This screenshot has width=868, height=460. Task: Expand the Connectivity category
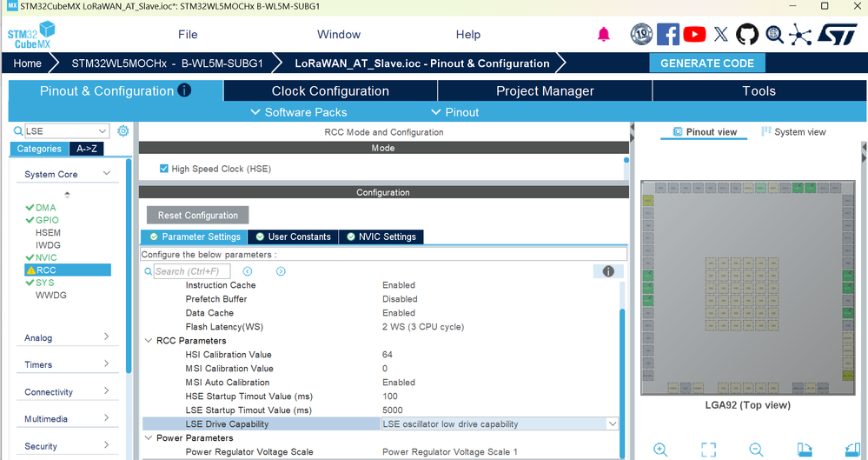tap(106, 390)
